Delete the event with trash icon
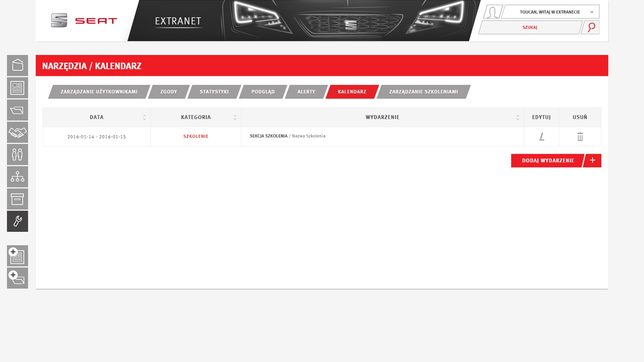 coord(580,136)
